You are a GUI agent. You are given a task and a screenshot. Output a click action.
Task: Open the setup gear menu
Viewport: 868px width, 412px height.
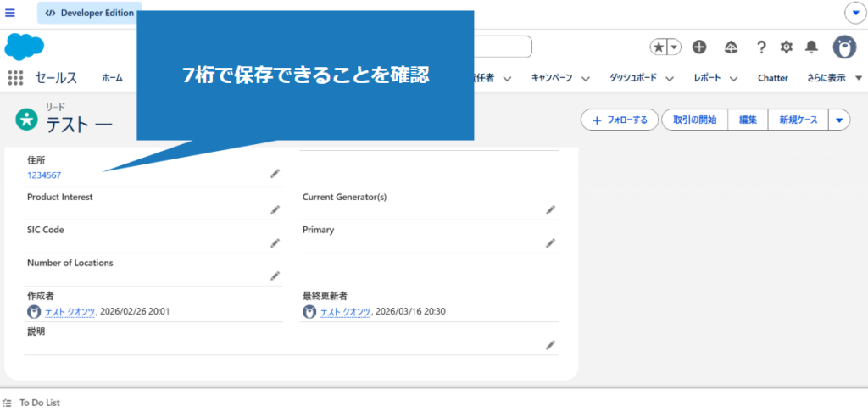(x=787, y=47)
